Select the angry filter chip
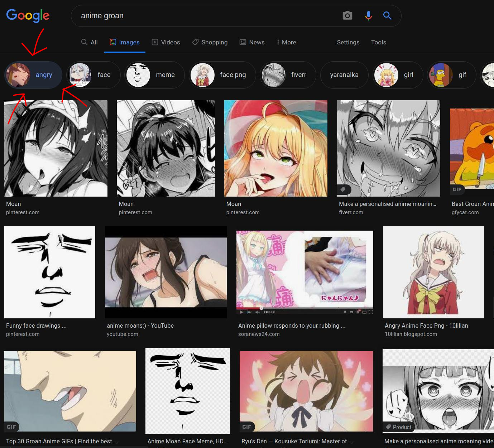 tap(33, 75)
